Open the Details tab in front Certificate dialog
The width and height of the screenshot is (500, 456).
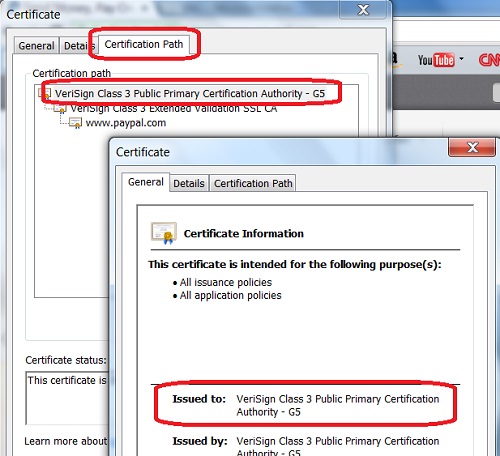click(x=189, y=183)
